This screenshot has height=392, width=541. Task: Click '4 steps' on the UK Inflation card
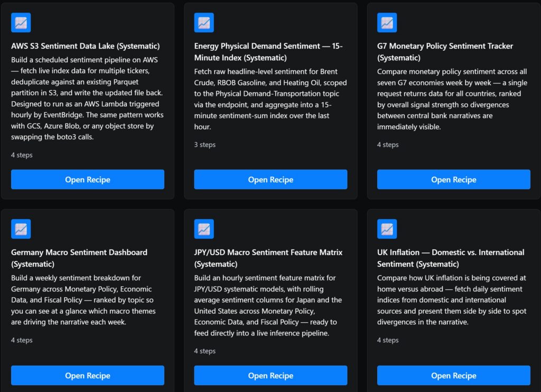click(x=388, y=340)
